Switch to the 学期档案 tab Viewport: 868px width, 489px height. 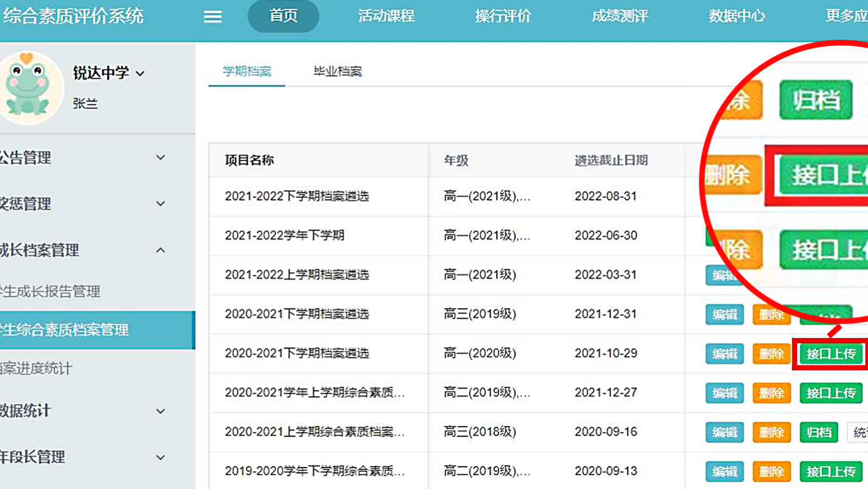[247, 71]
